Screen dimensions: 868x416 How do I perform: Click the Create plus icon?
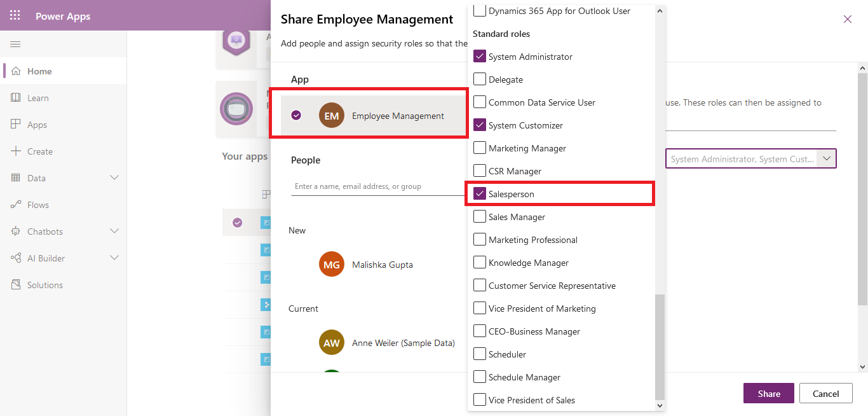click(16, 151)
